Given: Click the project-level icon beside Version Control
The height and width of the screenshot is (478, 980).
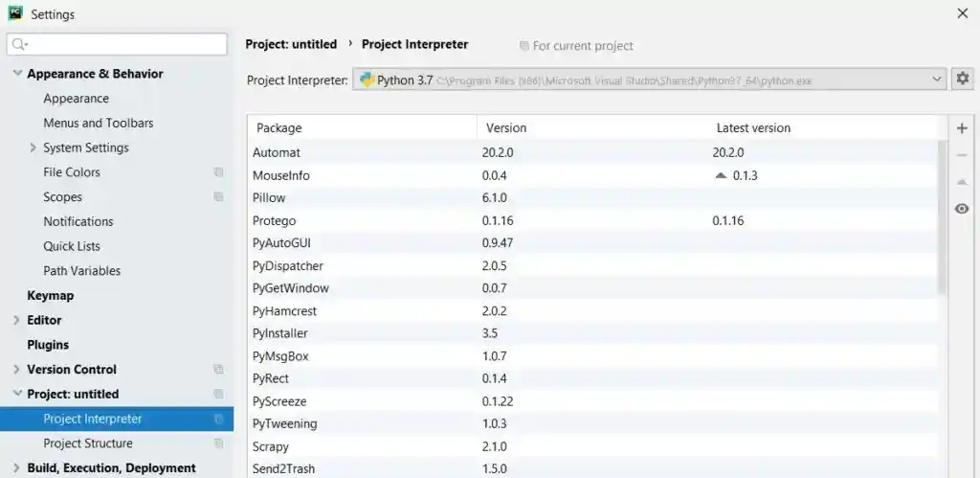Looking at the screenshot, I should click(x=218, y=370).
